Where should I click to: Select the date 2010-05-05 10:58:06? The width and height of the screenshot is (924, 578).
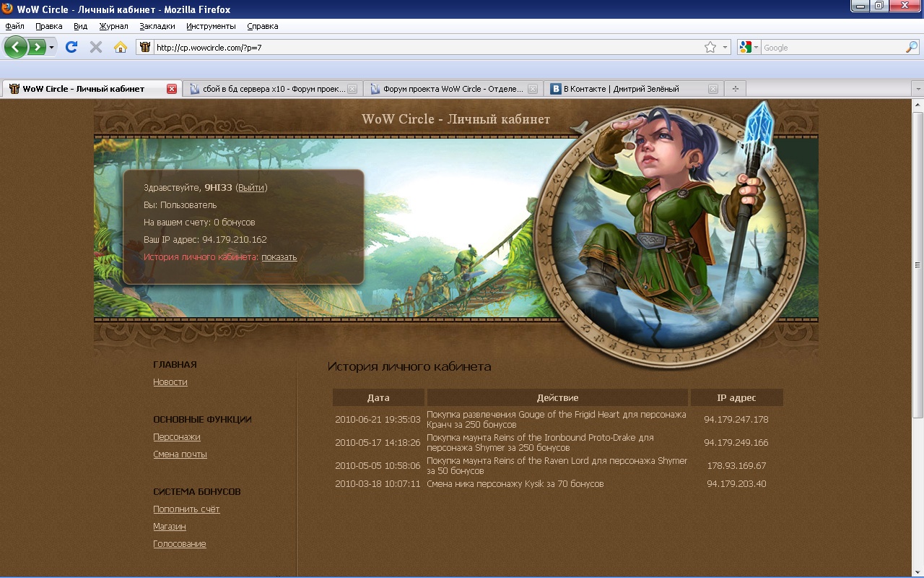[x=378, y=465]
